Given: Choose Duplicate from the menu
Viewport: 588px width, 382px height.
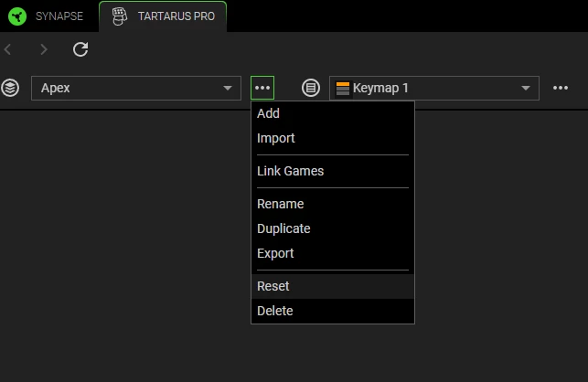Looking at the screenshot, I should coord(333,228).
